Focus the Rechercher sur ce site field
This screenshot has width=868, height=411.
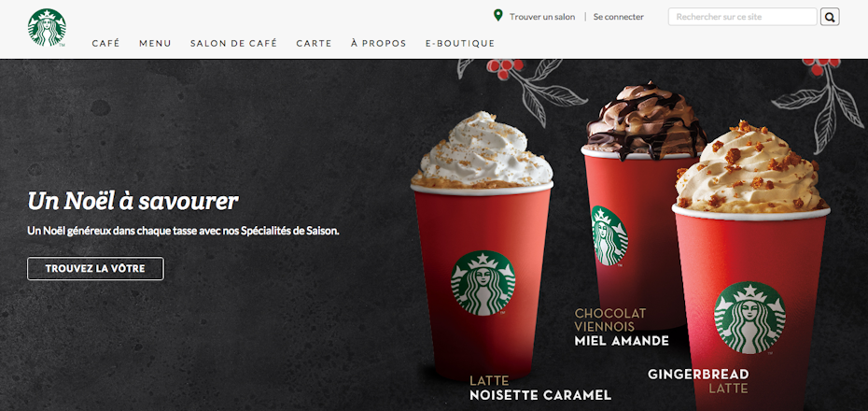[742, 17]
